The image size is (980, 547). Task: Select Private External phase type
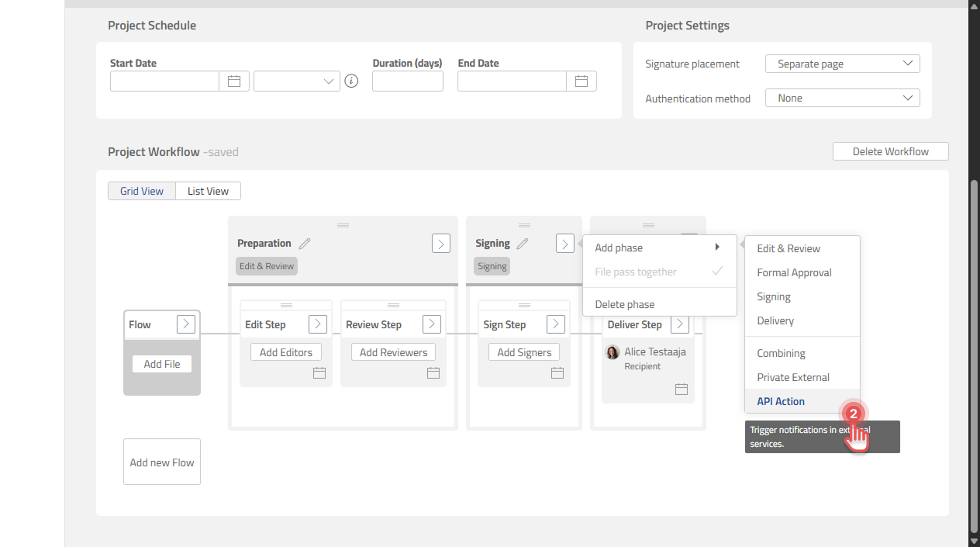click(802, 377)
